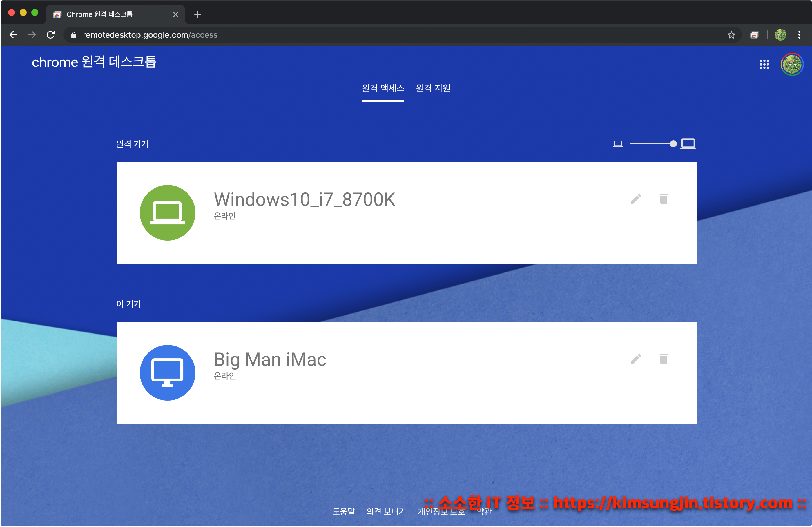This screenshot has width=812, height=527.
Task: Open a new browser tab
Action: point(197,14)
